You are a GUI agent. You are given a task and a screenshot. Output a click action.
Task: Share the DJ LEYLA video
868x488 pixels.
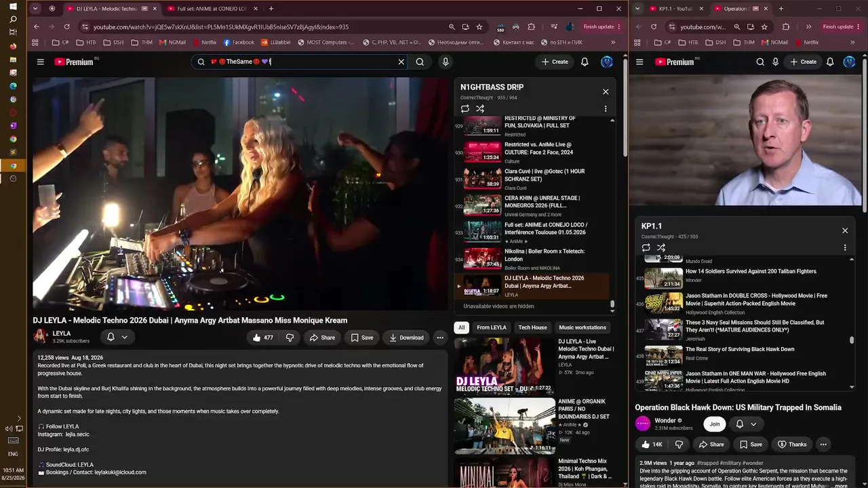(x=322, y=338)
